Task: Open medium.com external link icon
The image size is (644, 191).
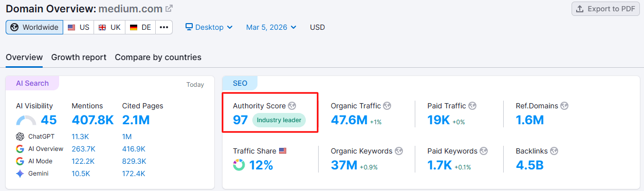Action: (169, 9)
